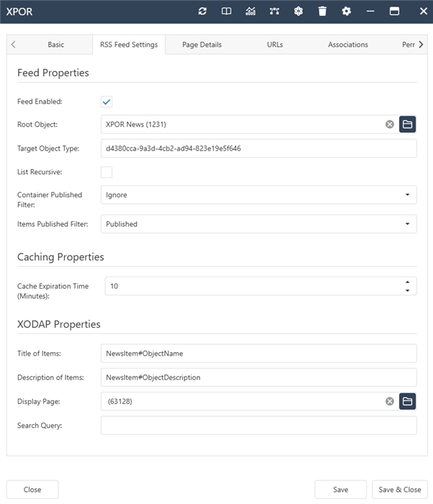This screenshot has height=504, width=433.
Task: Increase Cache Expiration Time with up arrow
Action: [408, 282]
